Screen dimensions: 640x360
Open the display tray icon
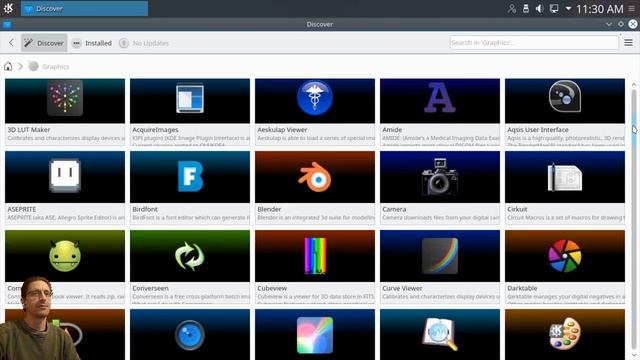pyautogui.click(x=554, y=9)
